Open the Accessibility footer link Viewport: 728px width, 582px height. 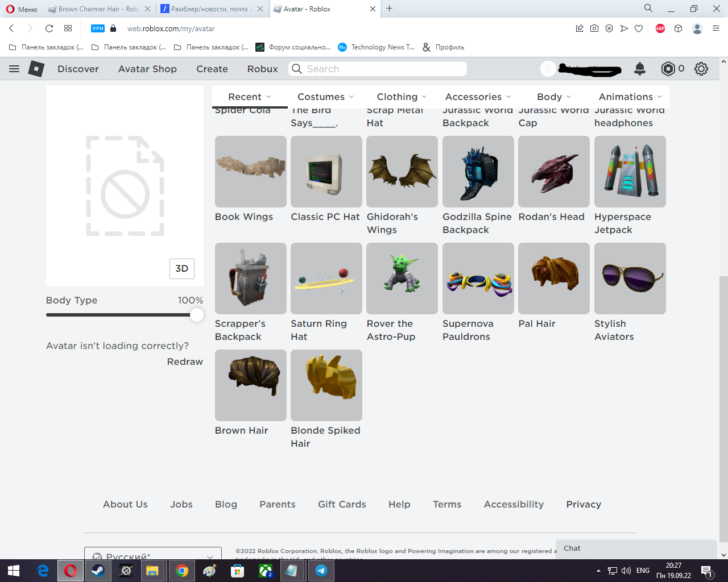point(514,504)
